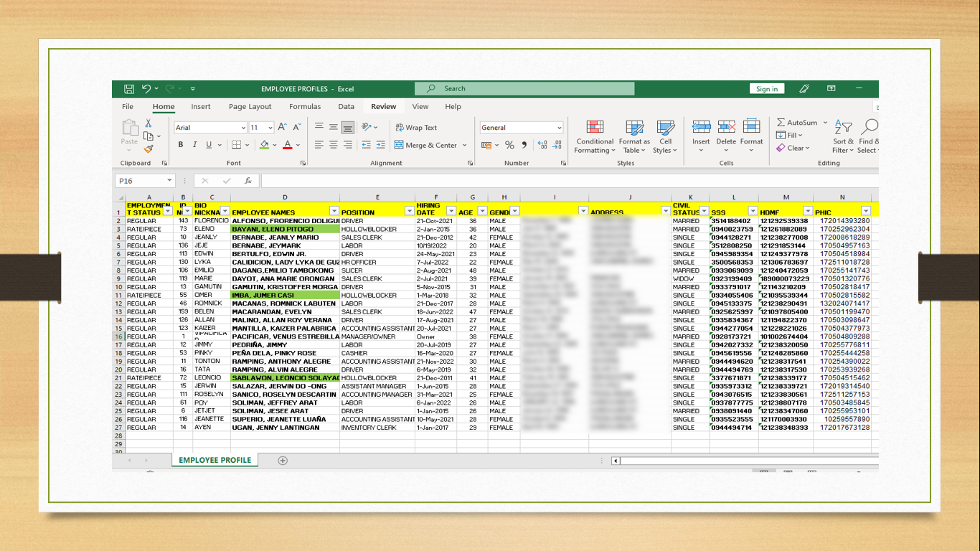980x551 pixels.
Task: Open the Font dialog launcher
Action: pos(303,164)
